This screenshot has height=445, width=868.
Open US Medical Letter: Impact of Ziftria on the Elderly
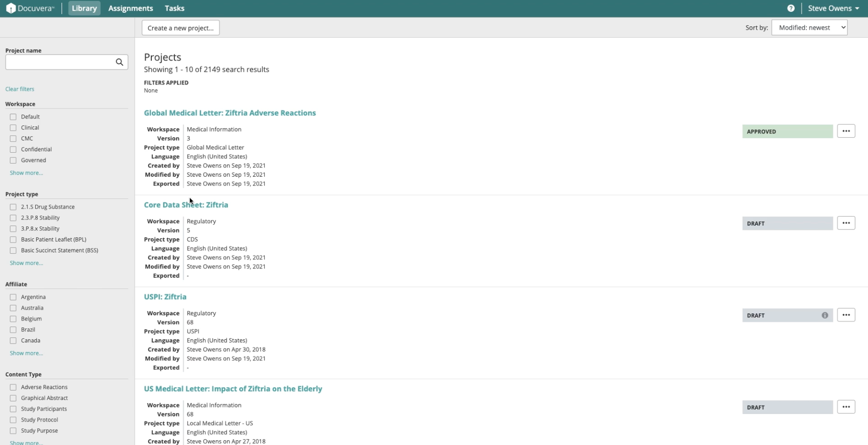point(233,389)
